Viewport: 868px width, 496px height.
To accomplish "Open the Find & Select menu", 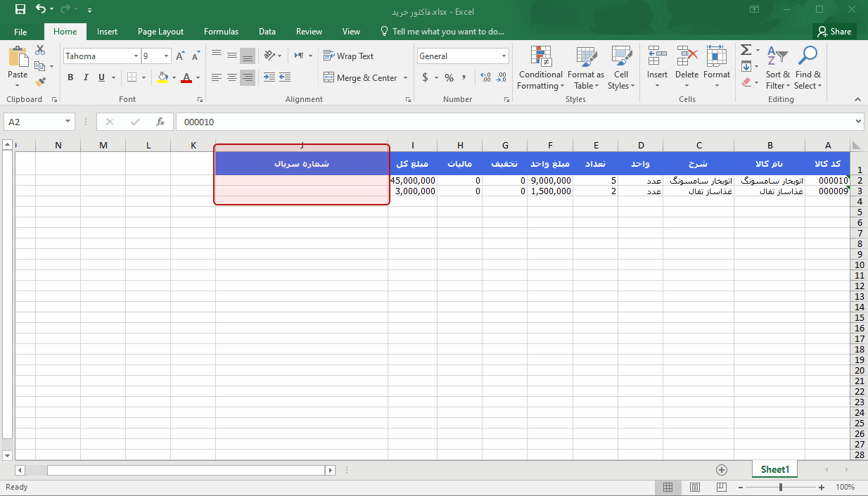I will tap(808, 68).
